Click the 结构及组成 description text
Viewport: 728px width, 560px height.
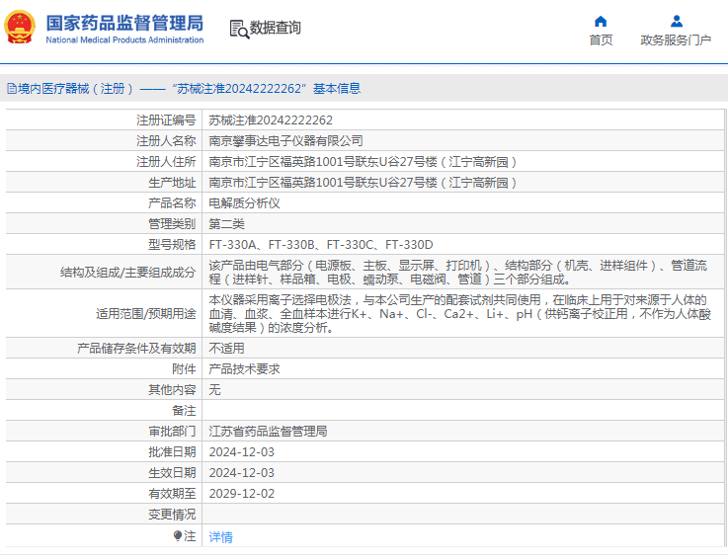(x=457, y=273)
